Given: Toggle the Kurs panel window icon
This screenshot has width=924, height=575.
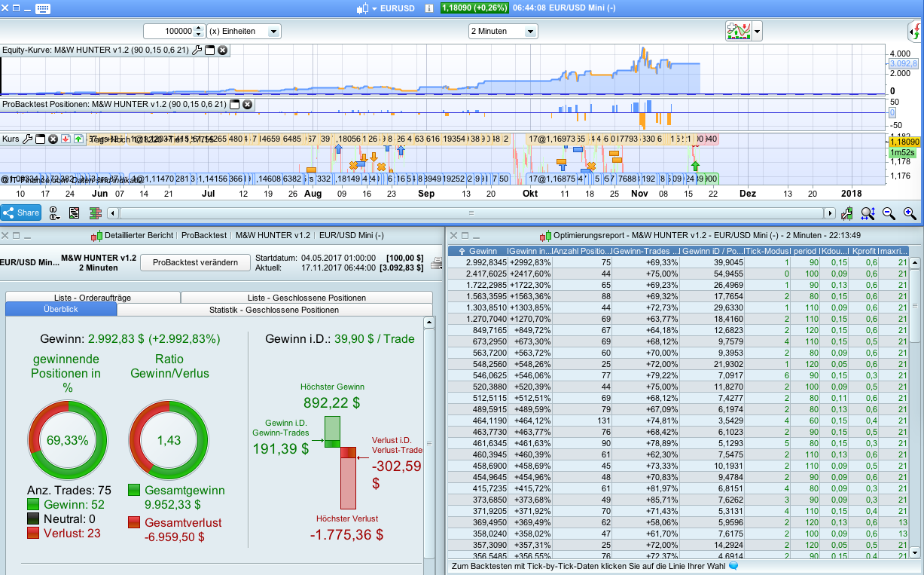Looking at the screenshot, I should click(x=41, y=139).
